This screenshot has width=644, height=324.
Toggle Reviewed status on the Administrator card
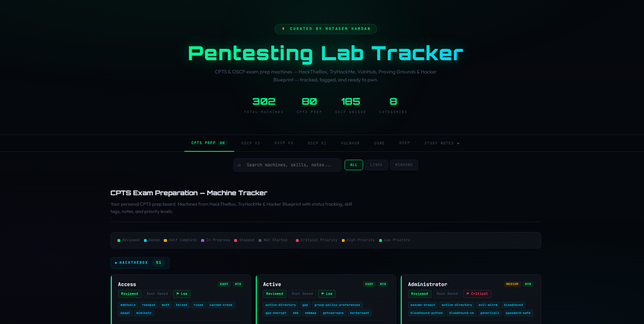click(420, 294)
